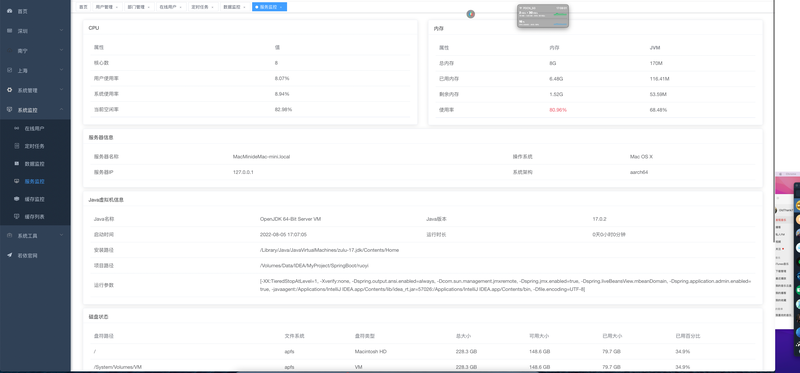Switch to the 用户管理 tab
800x373 pixels.
[x=107, y=7]
